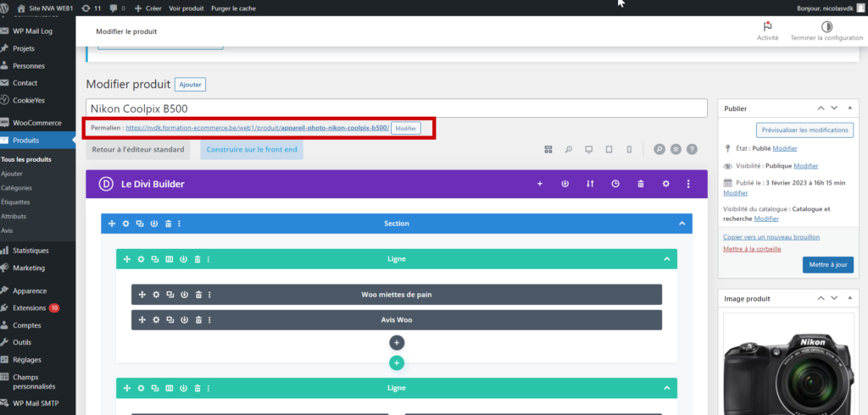Click Modifier button next to permalink
Viewport: 868px width, 415px height.
(406, 128)
